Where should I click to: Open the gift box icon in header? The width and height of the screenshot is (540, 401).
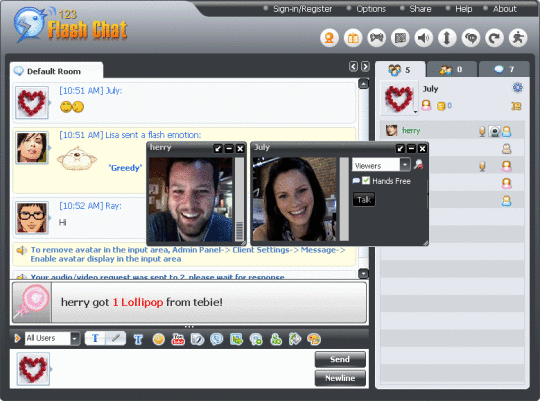pos(353,38)
